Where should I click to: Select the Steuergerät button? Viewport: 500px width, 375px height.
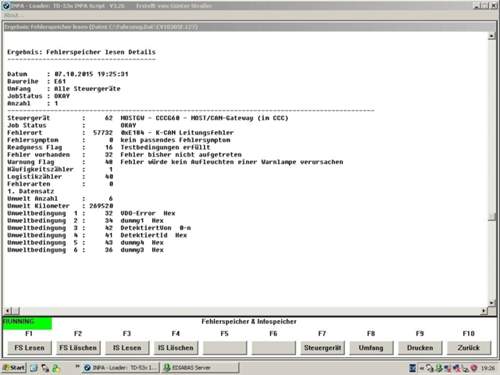(322, 348)
